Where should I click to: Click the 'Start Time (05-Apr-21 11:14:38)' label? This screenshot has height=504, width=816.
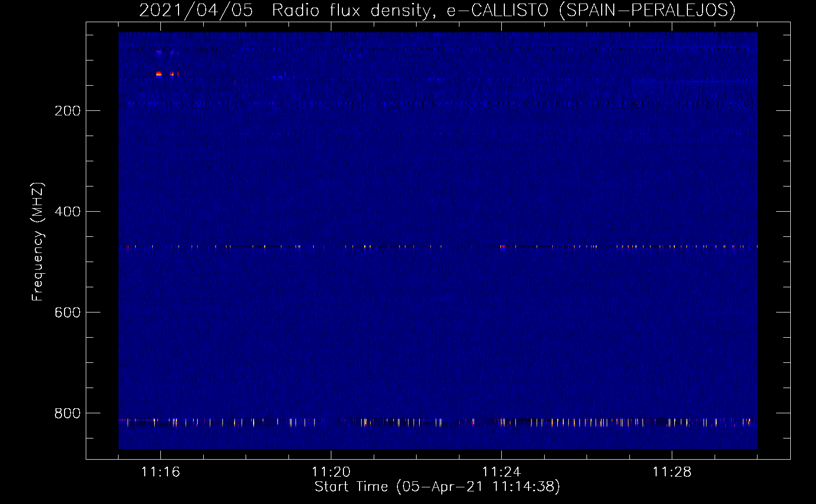coord(437,487)
